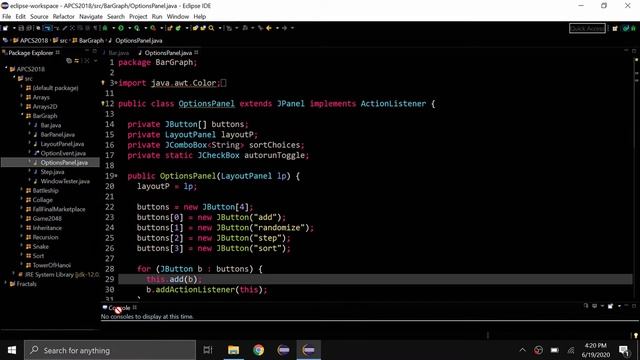Click the green Debug bug icon
The width and height of the screenshot is (640, 360).
(105, 28)
